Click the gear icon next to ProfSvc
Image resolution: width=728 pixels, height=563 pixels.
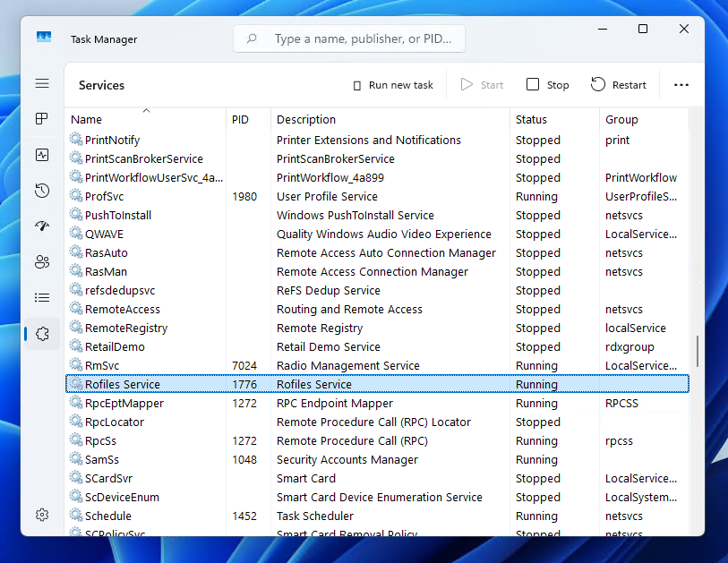click(76, 195)
